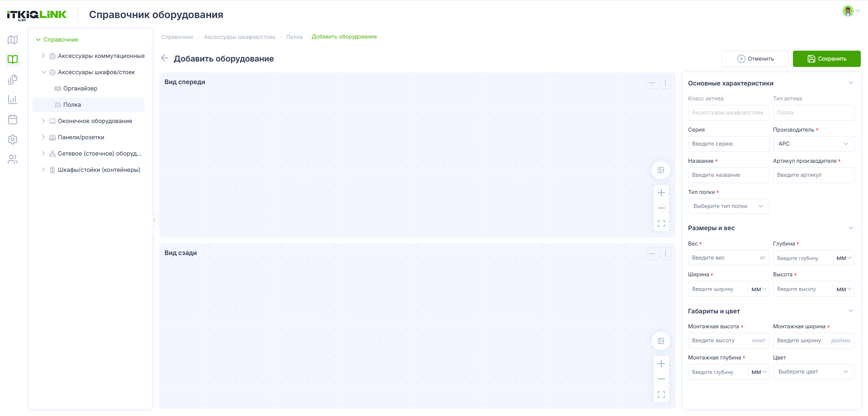
Task: Collapse the Справочник tree root
Action: [x=38, y=40]
